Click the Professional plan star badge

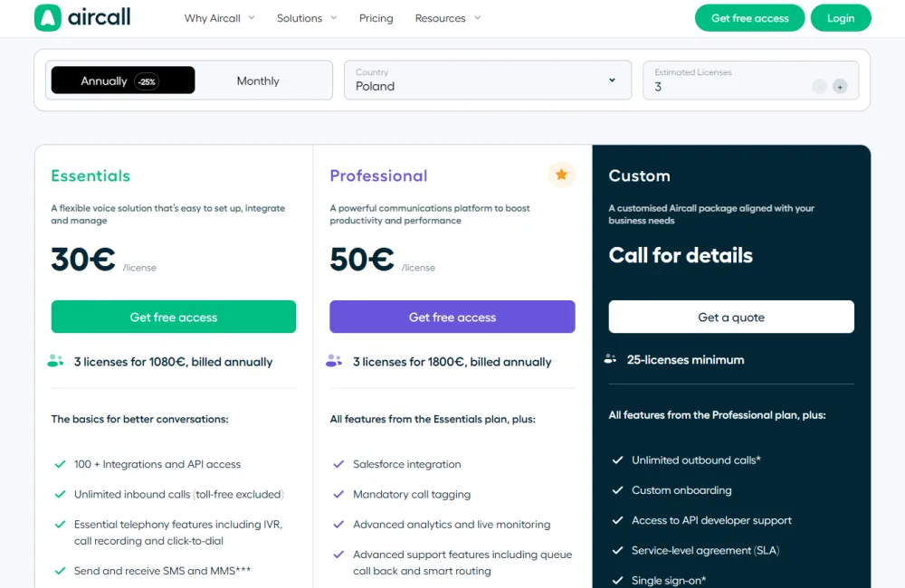(561, 175)
